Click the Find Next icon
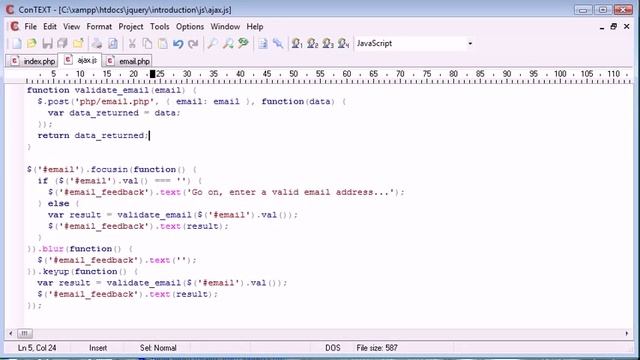640x360 pixels. coord(228,43)
